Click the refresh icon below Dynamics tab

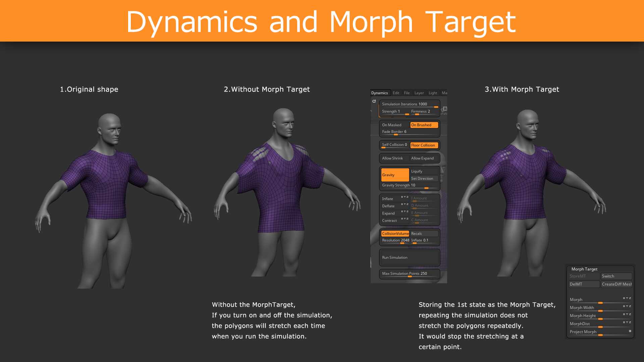click(374, 101)
